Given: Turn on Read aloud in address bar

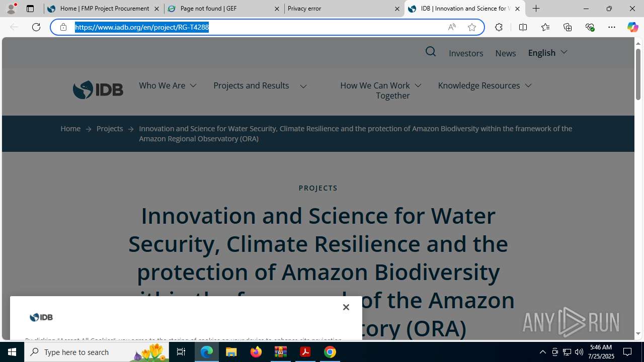Looking at the screenshot, I should pos(452,27).
